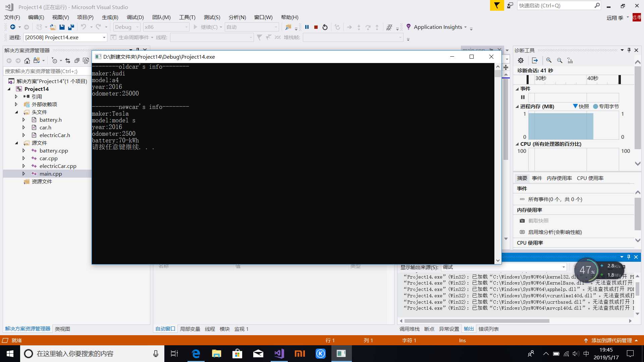Toggle the 专用字节 memory radio button
This screenshot has height=362, width=644.
596,106
